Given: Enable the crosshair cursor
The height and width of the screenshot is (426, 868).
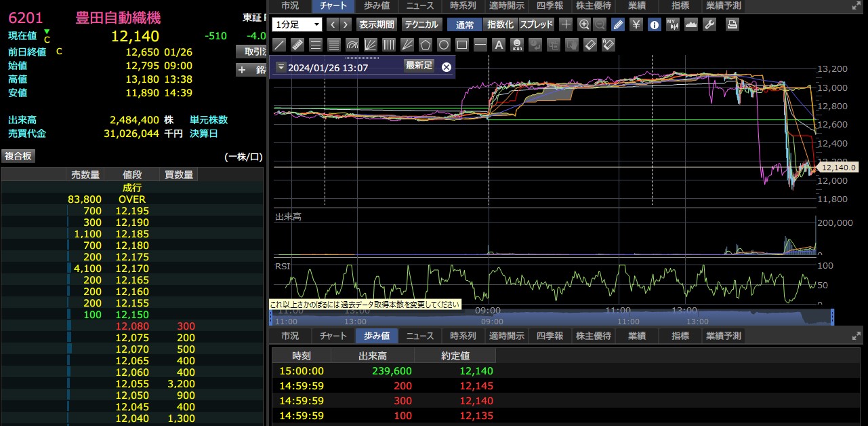Looking at the screenshot, I should tap(566, 24).
